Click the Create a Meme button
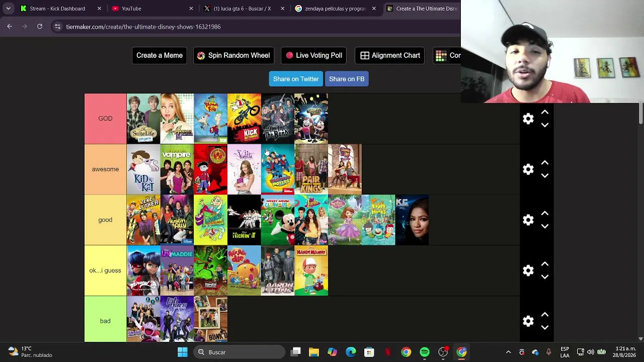 click(x=159, y=55)
